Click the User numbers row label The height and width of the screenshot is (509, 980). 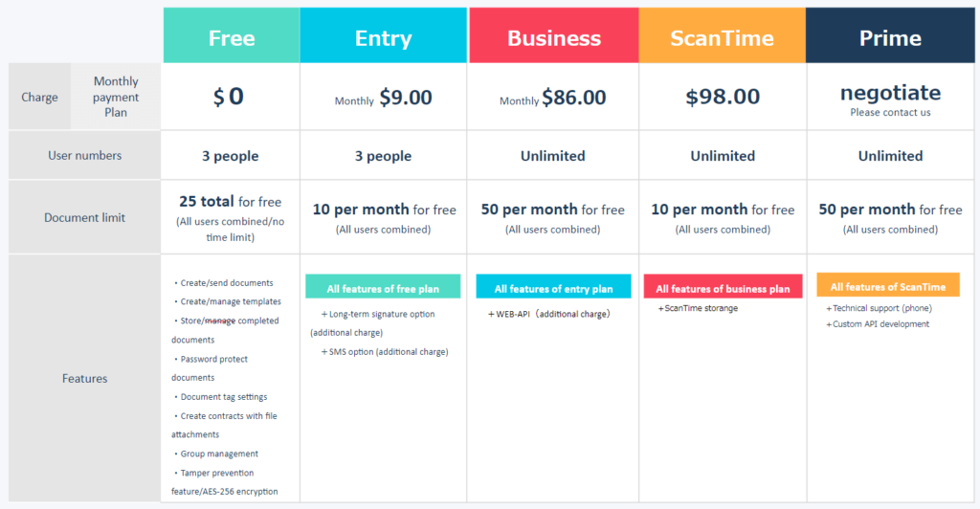[84, 156]
